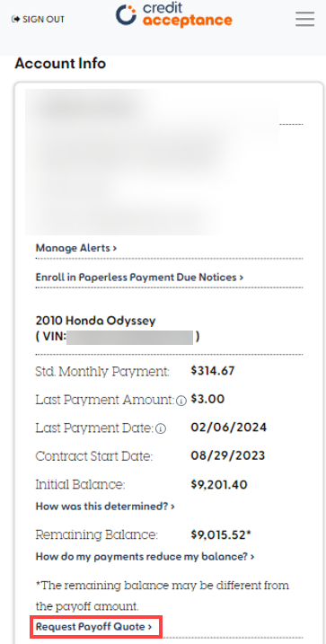Select the 08/29/2023 contract start date
Image resolution: width=326 pixels, height=644 pixels.
228,456
